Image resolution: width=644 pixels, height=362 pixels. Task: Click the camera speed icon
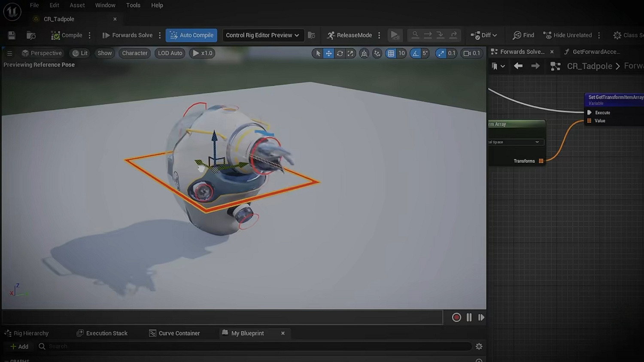[x=467, y=53]
